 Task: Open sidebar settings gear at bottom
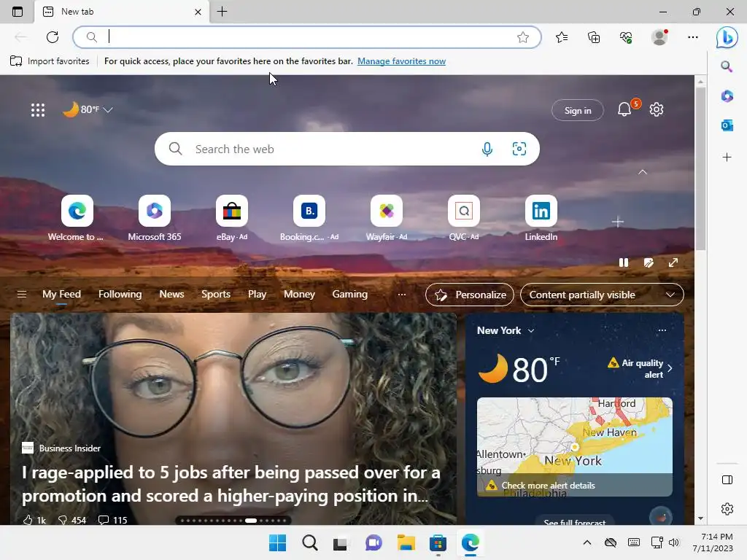(727, 509)
